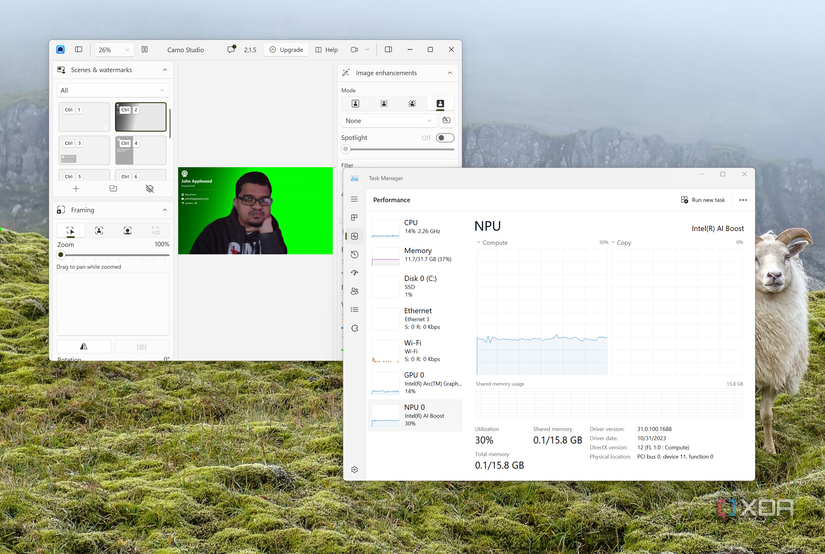Viewport: 825px width, 554px height.
Task: Open Task Manager Users page icon
Action: pyautogui.click(x=355, y=291)
